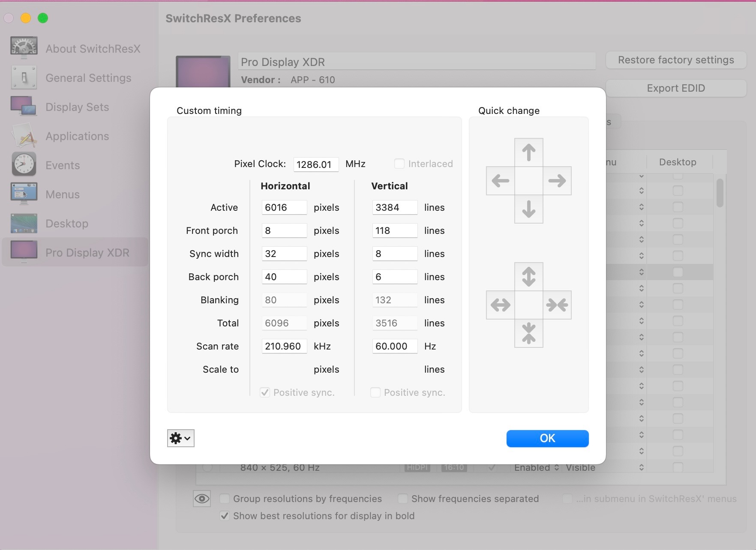Image resolution: width=756 pixels, height=550 pixels.
Task: Open the Applications sidebar item
Action: [75, 136]
